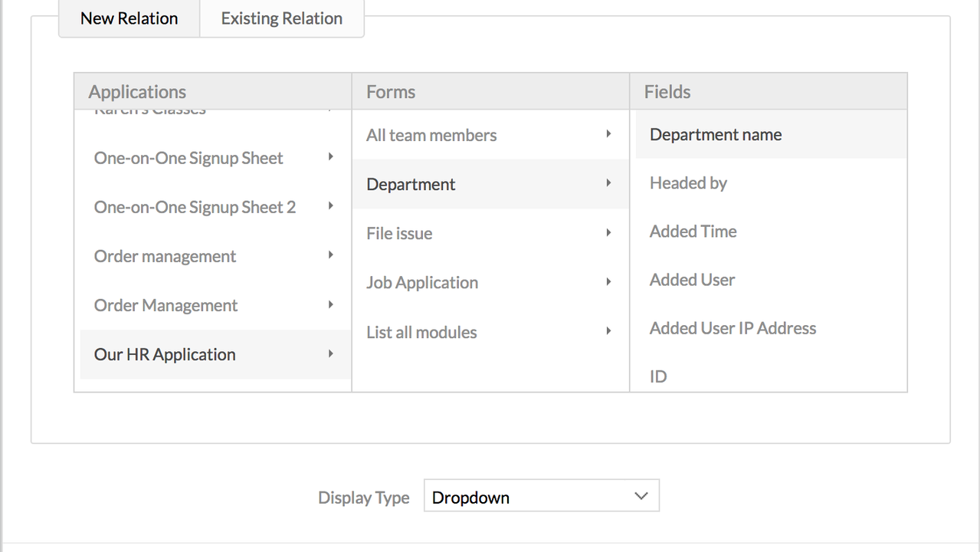The image size is (980, 552).
Task: Select the Order Management application
Action: point(166,305)
